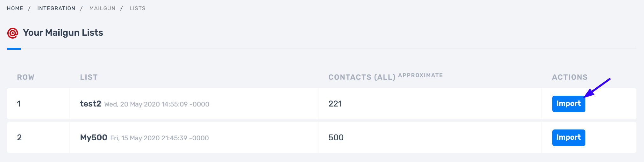Viewport: 644px width, 162px height.
Task: Click the 500 contacts count
Action: click(336, 137)
